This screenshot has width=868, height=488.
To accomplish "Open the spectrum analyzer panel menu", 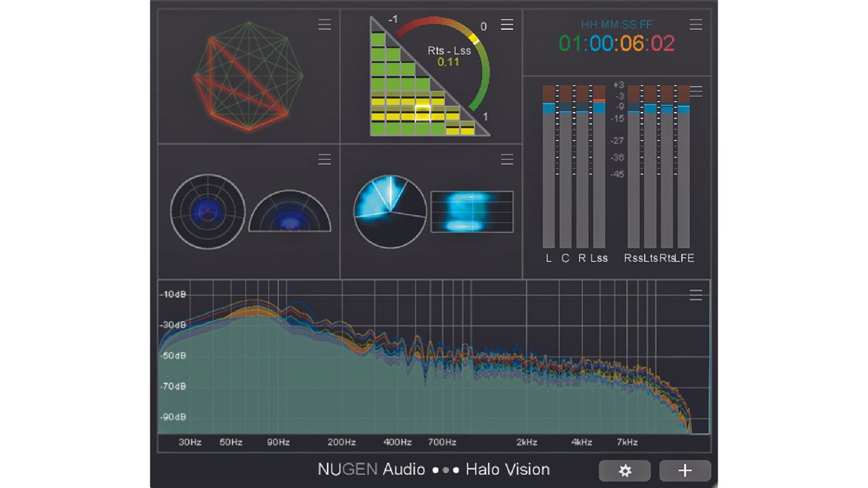I will click(x=695, y=295).
